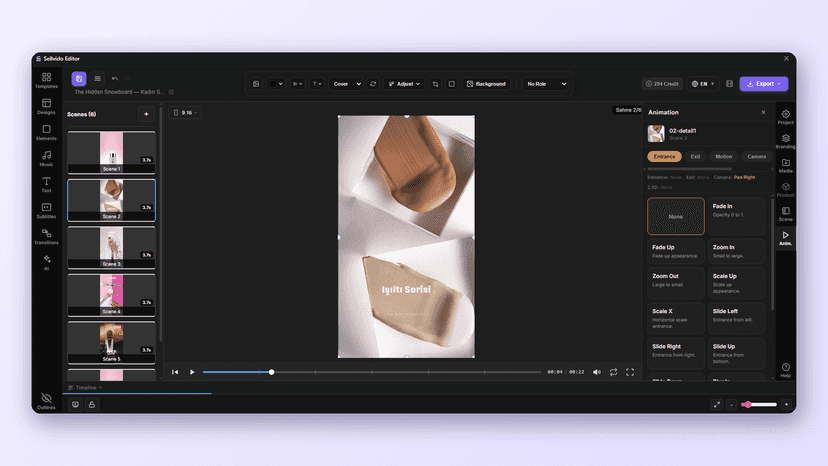Open the EN language dropdown
This screenshot has height=466, width=828.
click(703, 84)
